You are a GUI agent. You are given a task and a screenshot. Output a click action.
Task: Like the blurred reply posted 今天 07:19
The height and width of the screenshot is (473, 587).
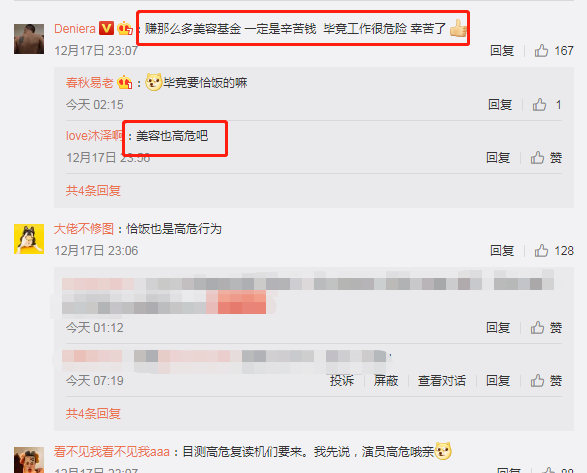click(x=546, y=380)
